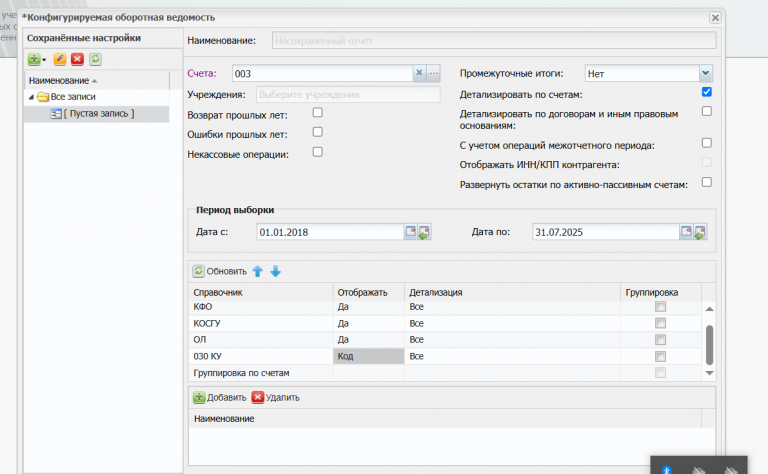
Task: Open account selection ellipsis button
Action: tap(433, 73)
